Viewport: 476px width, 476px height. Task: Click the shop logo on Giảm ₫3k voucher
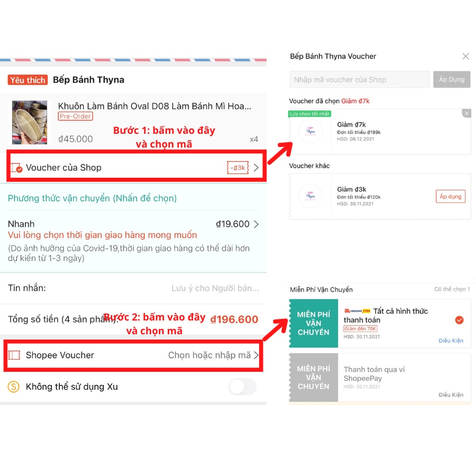coord(310,196)
